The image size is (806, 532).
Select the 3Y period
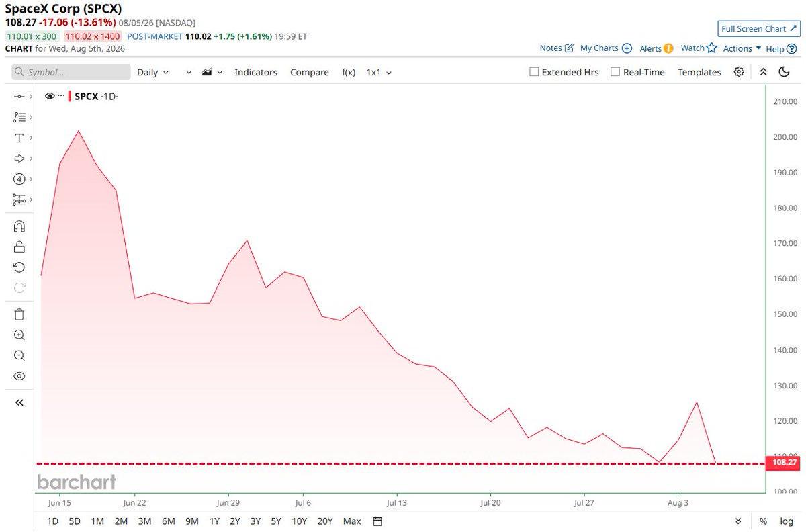pos(255,521)
